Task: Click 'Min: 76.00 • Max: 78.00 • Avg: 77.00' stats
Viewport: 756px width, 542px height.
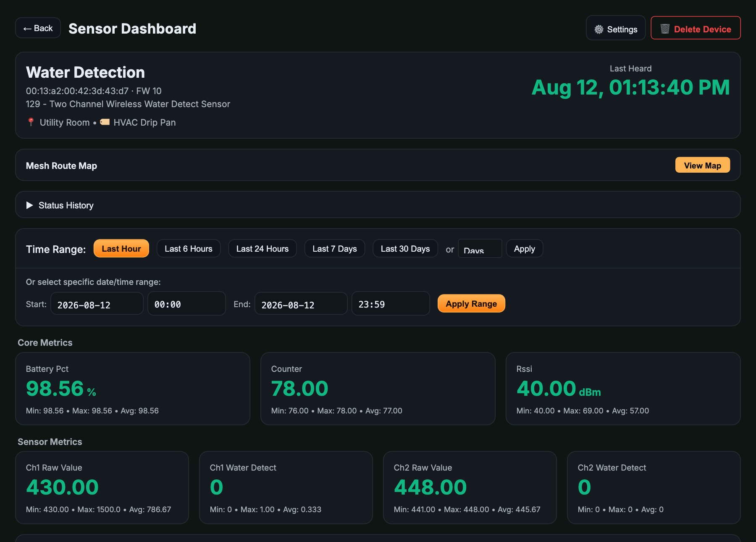Action: coord(336,410)
